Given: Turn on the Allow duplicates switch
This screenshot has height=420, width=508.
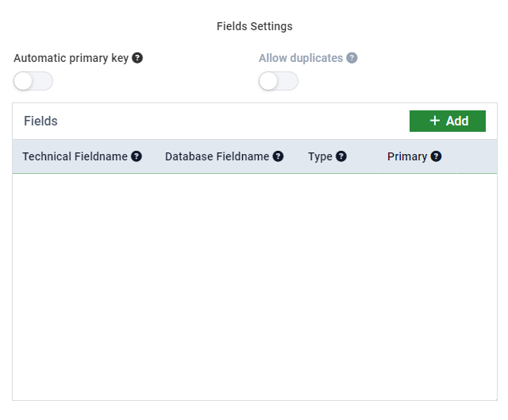Looking at the screenshot, I should click(279, 81).
